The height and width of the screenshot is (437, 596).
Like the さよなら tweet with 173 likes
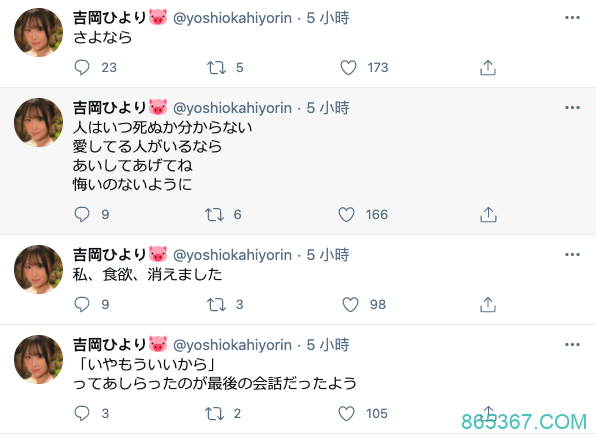pyautogui.click(x=348, y=68)
